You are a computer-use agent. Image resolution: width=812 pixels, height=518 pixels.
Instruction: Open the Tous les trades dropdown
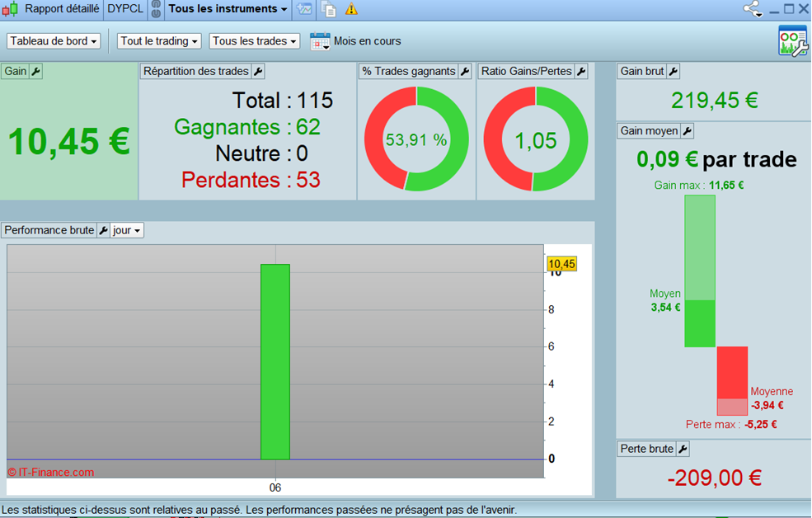(x=254, y=41)
